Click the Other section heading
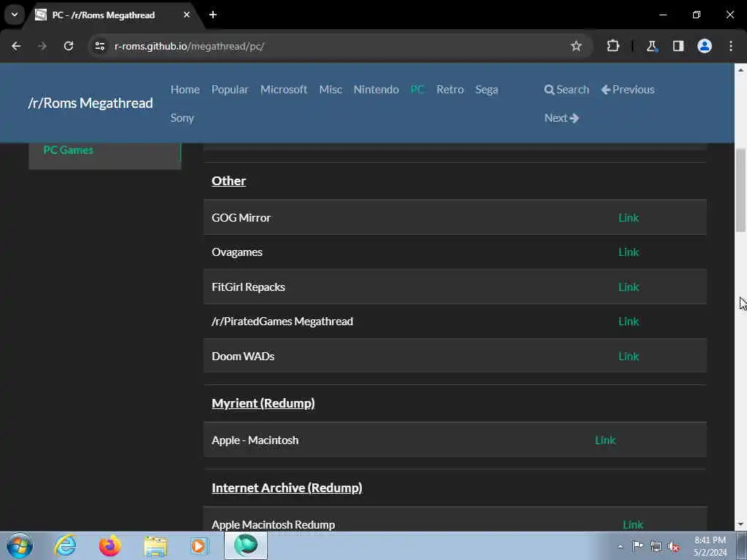 (x=228, y=181)
